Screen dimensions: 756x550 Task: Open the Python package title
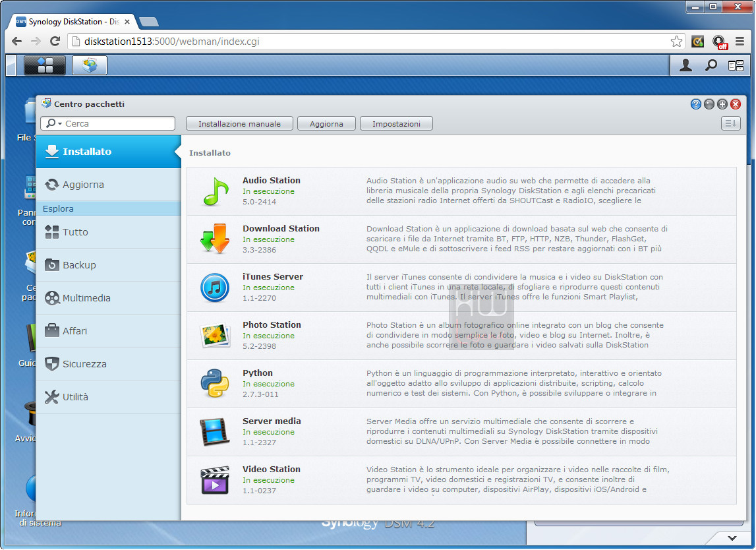258,373
